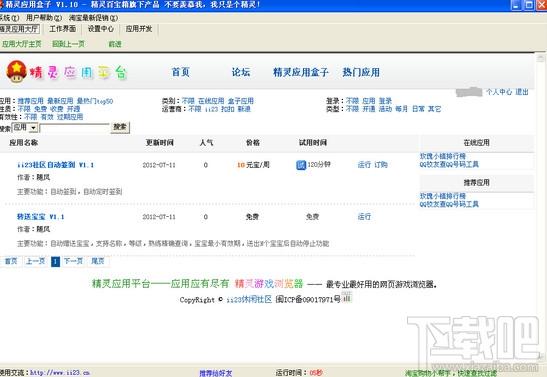This screenshot has width=547, height=377.
Task: Open the 论坛 page from the header
Action: (241, 72)
